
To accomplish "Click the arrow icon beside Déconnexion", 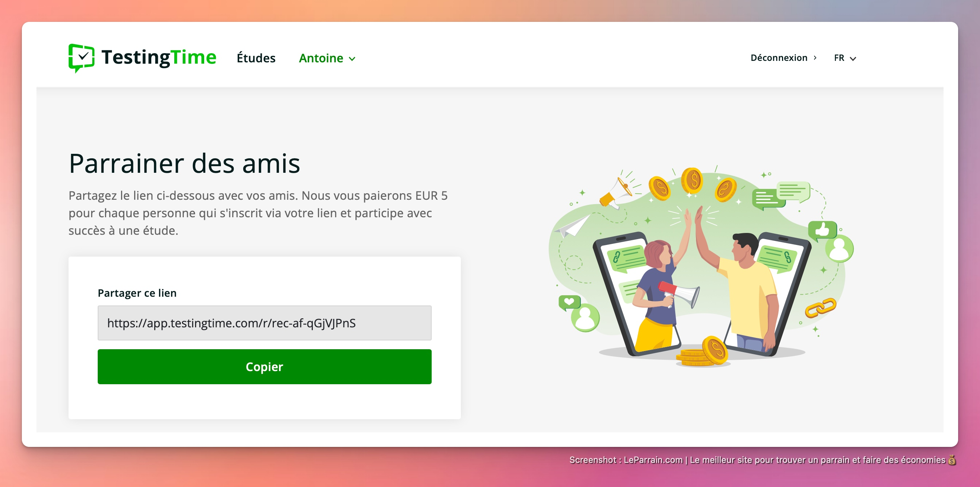I will click(815, 58).
